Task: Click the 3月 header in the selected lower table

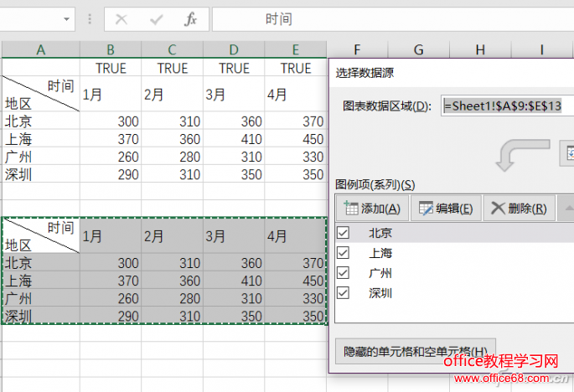Action: tap(234, 235)
